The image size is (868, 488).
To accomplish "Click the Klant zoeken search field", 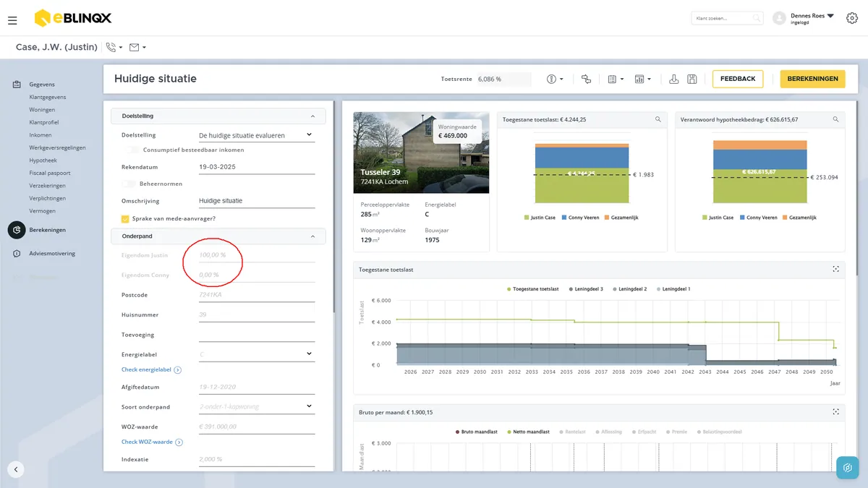I will tap(727, 18).
